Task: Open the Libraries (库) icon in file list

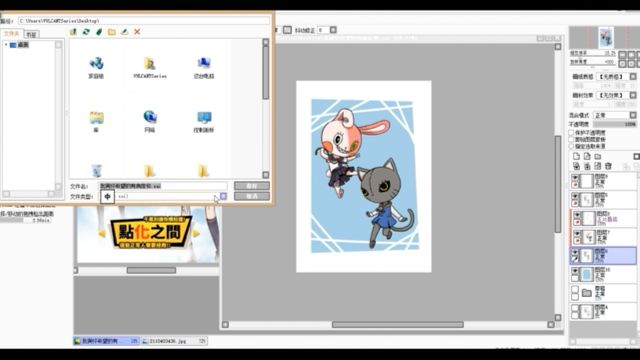Action: [96, 121]
